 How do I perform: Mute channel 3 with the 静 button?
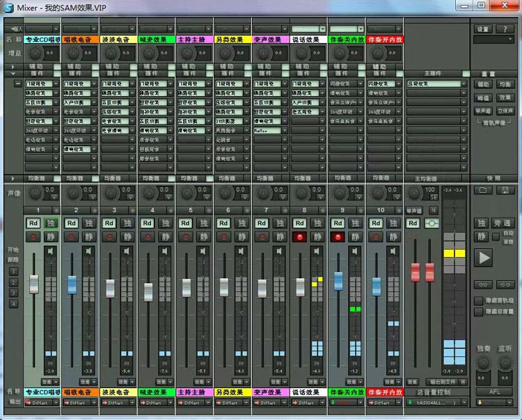tap(127, 236)
